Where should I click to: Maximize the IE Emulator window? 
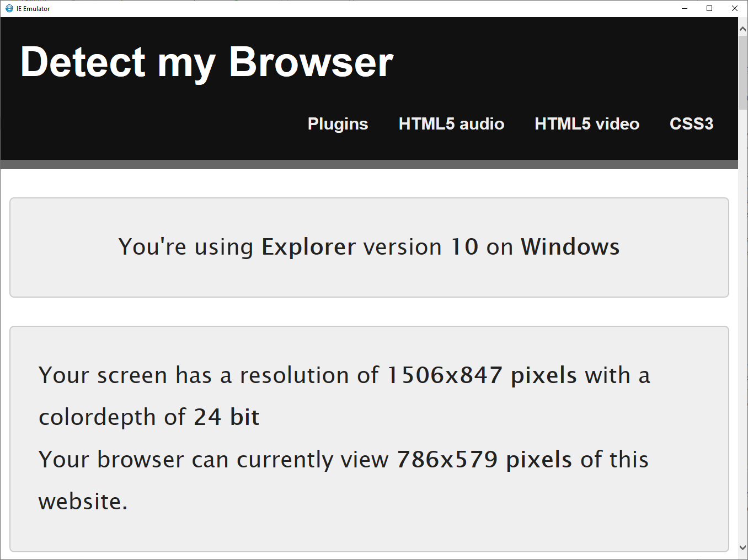click(709, 8)
